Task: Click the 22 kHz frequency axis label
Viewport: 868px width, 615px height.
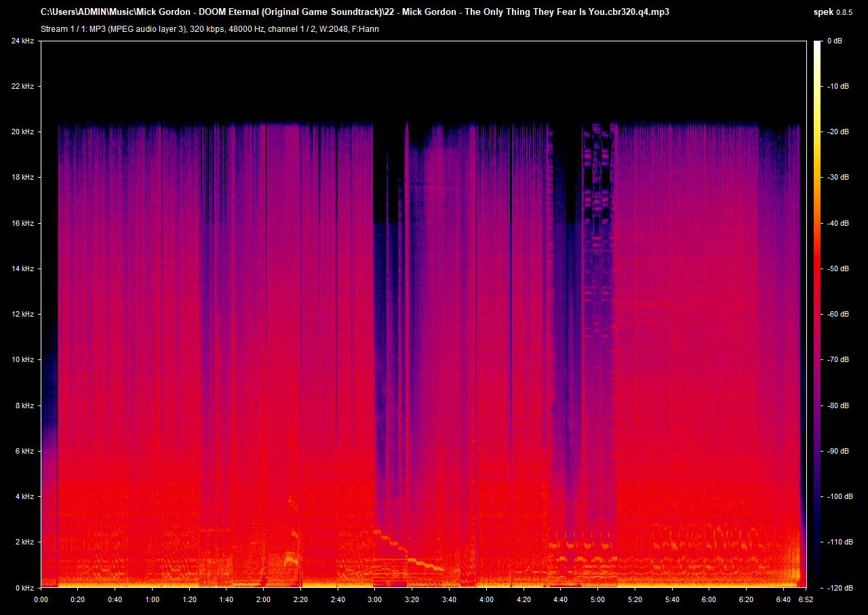Action: [22, 86]
